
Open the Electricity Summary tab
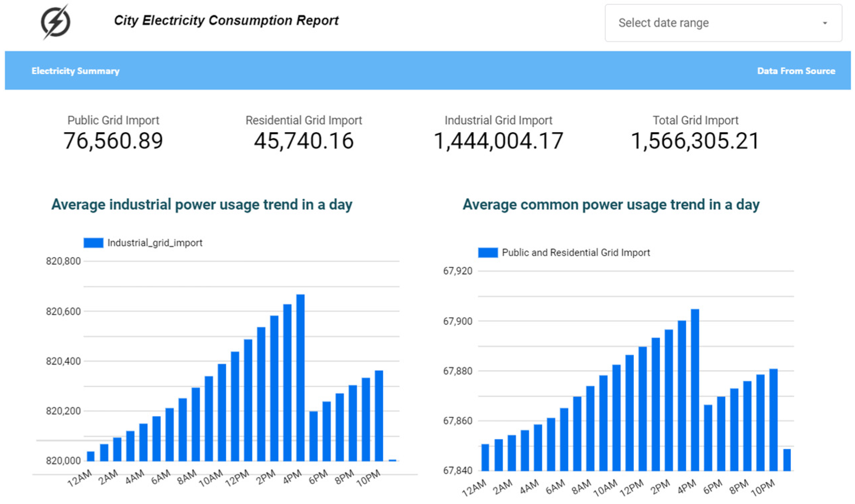pyautogui.click(x=76, y=71)
